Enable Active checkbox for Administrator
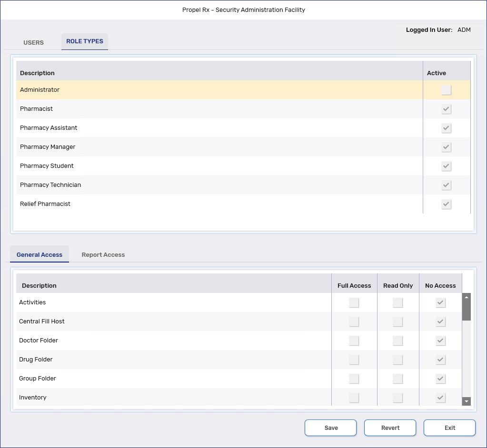487x448 pixels. pyautogui.click(x=446, y=90)
